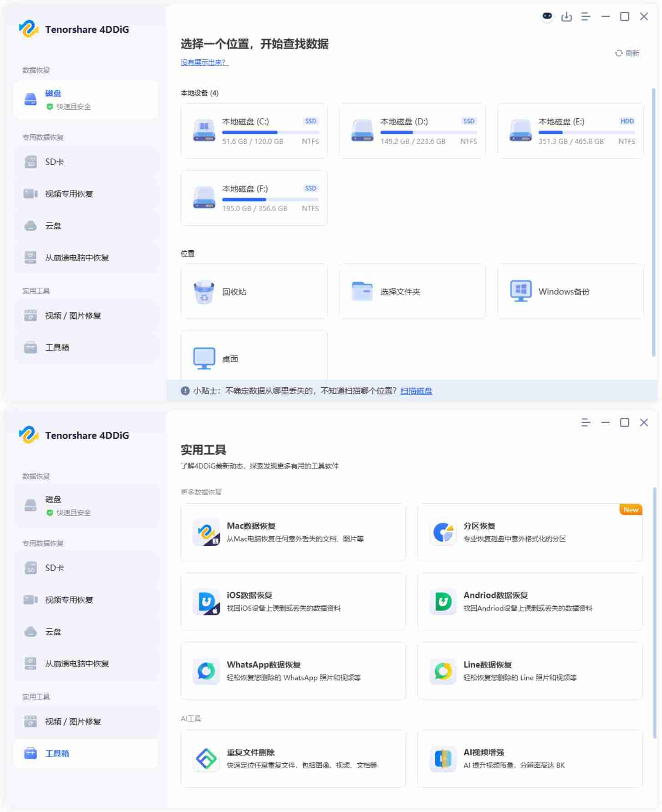
Task: Click the download/import icon in the title bar
Action: (x=566, y=17)
